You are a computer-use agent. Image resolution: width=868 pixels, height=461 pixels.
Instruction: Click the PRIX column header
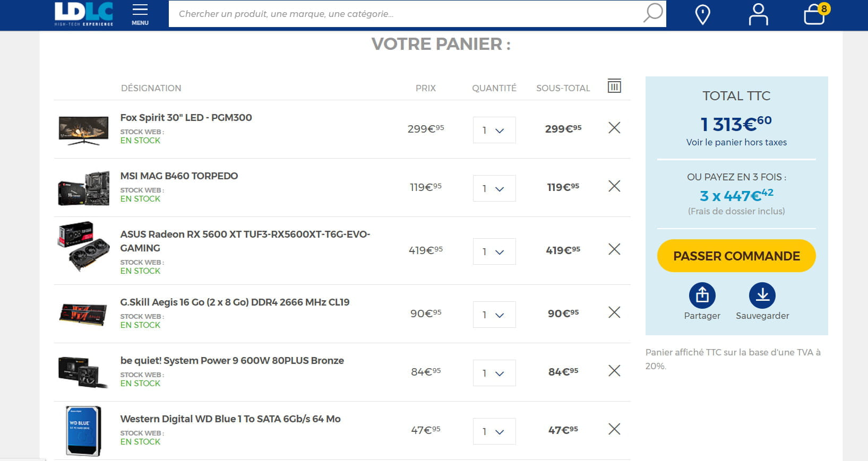[x=426, y=88]
